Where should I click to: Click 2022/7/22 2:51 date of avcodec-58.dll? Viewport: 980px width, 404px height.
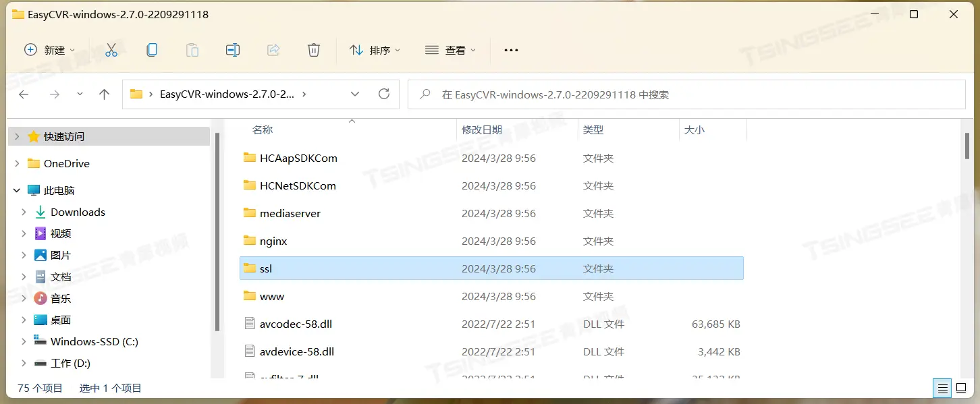[498, 324]
